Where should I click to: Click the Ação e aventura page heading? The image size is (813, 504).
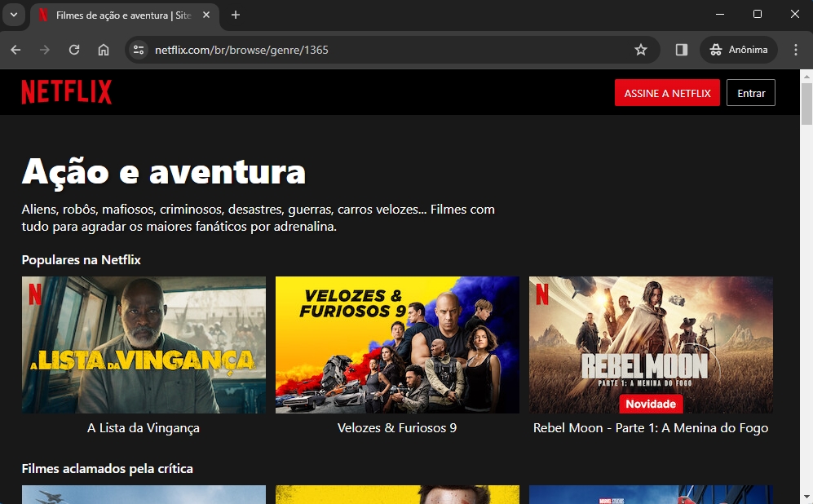(164, 171)
